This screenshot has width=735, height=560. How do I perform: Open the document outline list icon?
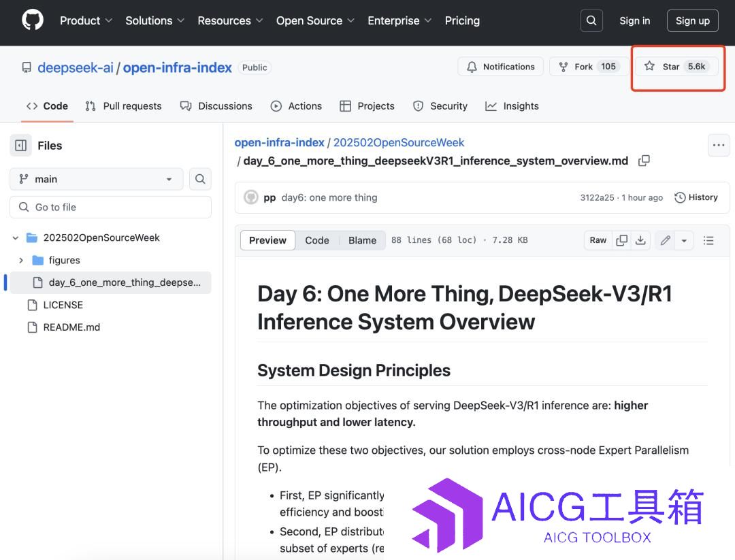(x=708, y=240)
